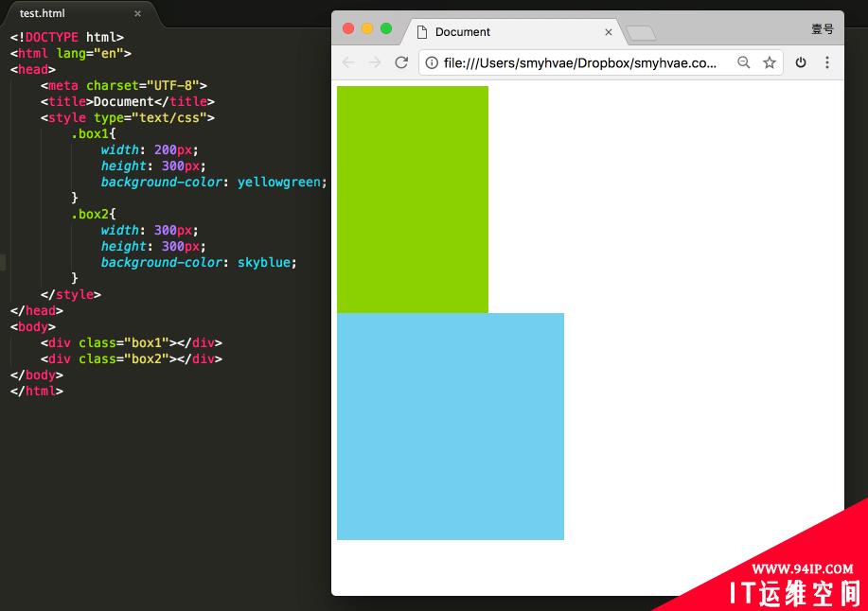
Task: Click the ".box1{" selector line
Action: point(94,133)
